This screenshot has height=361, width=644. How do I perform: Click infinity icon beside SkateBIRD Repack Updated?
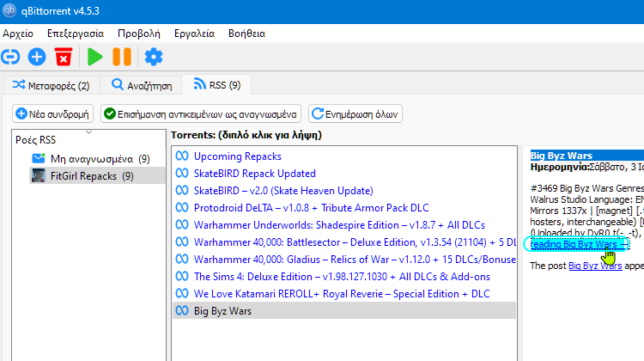coord(182,173)
